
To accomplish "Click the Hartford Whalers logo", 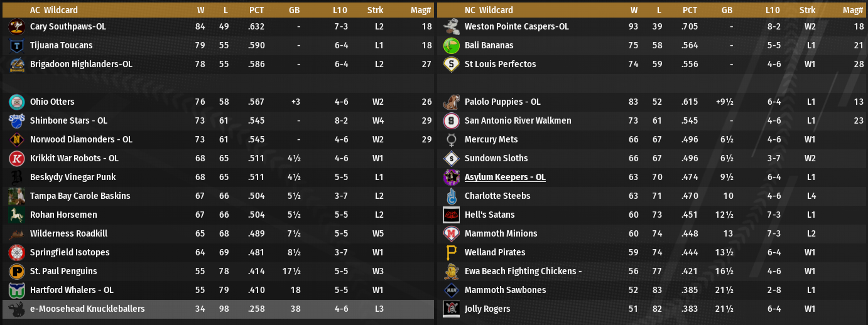I will [x=17, y=290].
